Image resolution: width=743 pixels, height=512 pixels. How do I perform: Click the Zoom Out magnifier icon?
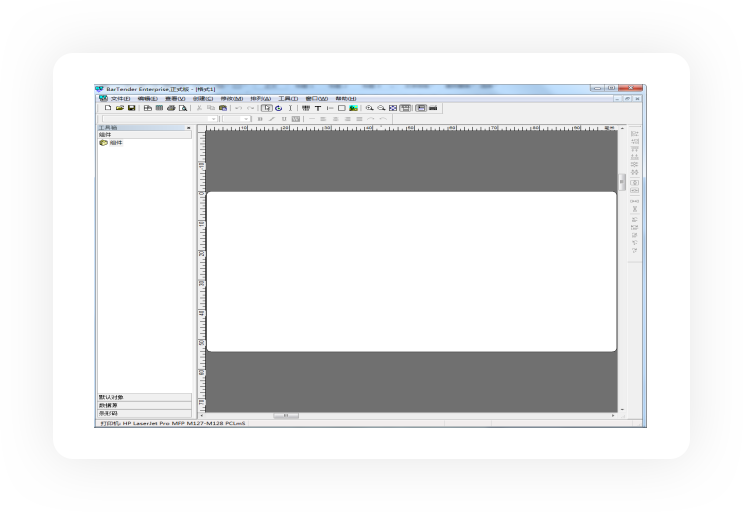coord(380,107)
